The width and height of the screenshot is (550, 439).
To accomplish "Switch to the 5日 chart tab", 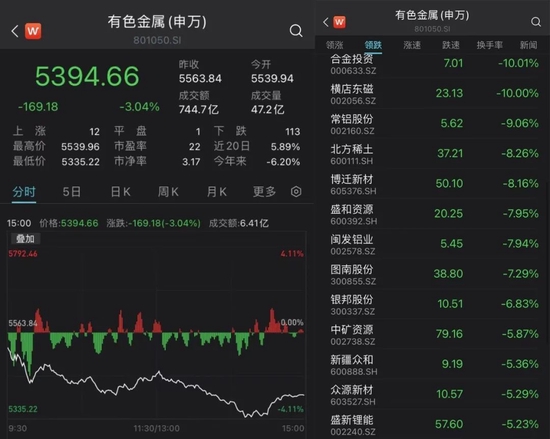I will [x=72, y=192].
